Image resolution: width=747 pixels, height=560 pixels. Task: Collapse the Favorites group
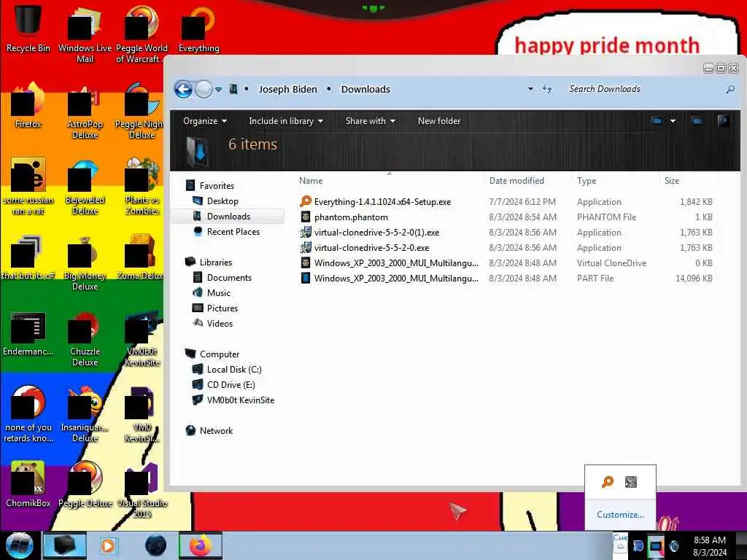click(216, 186)
